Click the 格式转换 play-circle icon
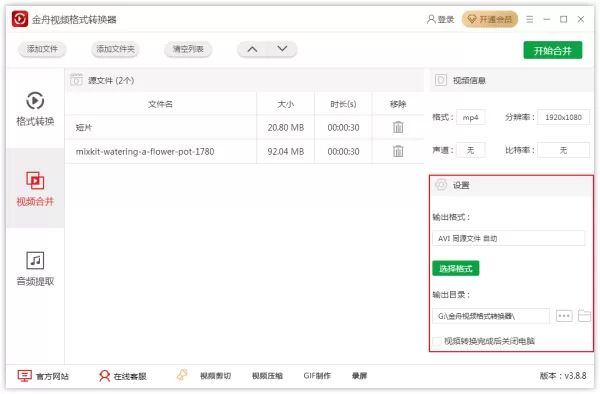Screen dimensions: 600x394 35,101
